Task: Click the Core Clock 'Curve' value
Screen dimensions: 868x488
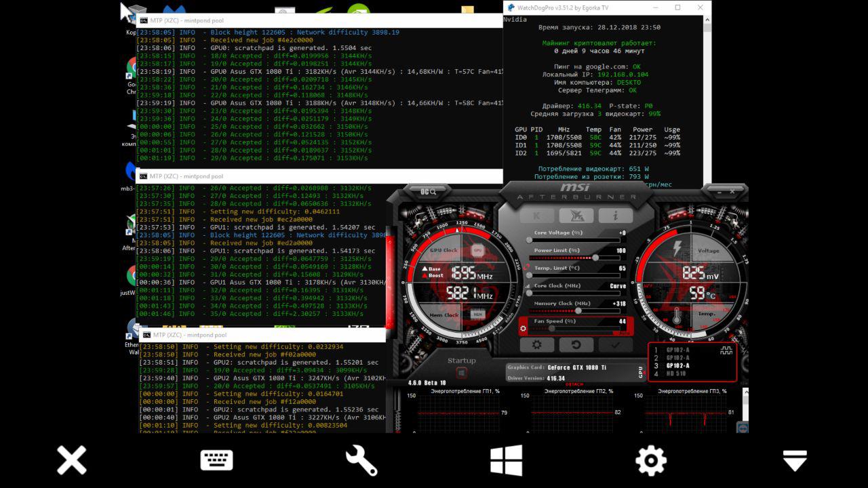Action: (x=618, y=286)
